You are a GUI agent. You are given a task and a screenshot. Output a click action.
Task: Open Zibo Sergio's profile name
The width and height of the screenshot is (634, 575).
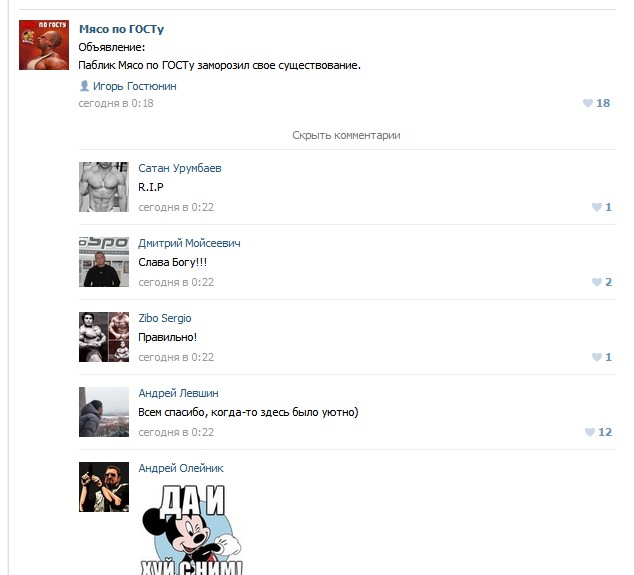(x=165, y=318)
